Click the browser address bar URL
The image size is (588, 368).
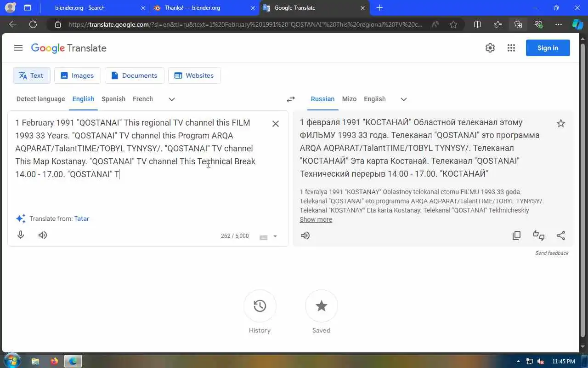click(x=245, y=24)
